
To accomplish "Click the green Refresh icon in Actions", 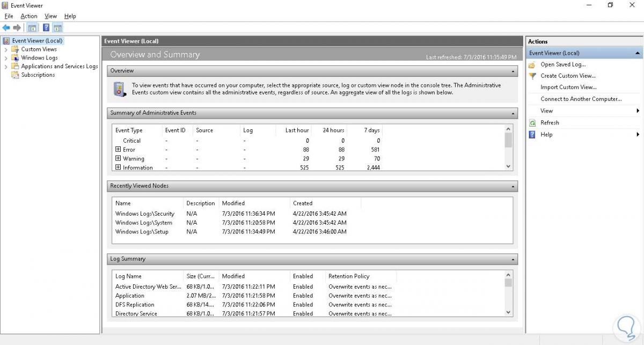I will [x=532, y=123].
